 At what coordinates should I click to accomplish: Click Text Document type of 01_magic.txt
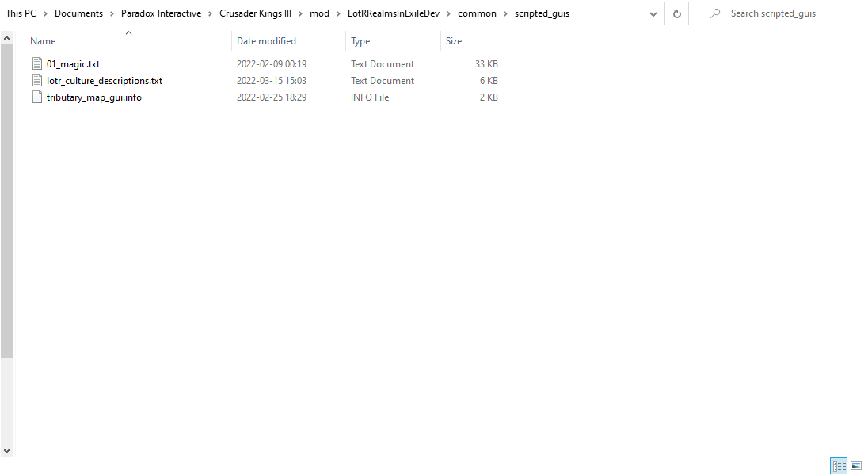tap(382, 64)
